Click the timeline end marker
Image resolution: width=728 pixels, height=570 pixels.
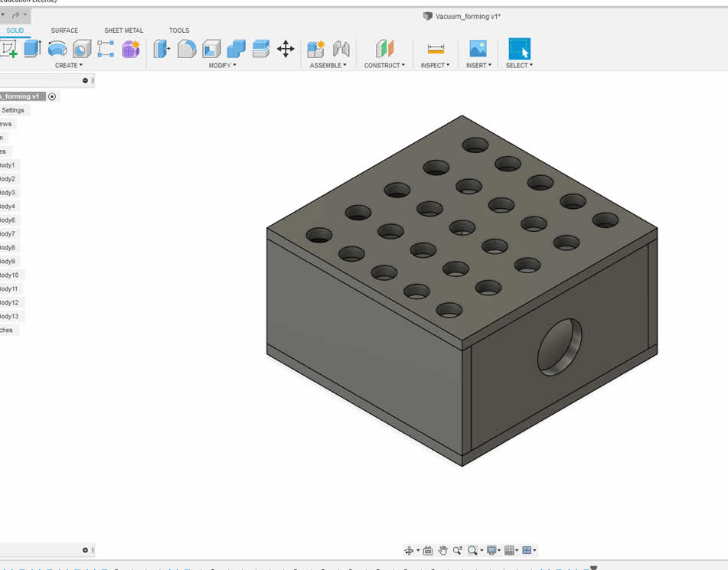coord(593,567)
